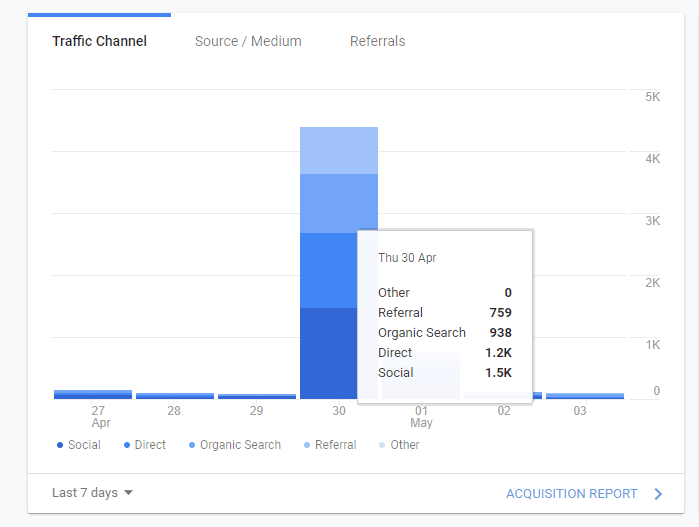Switch to the Referrals tab
This screenshot has height=527, width=699.
[x=377, y=41]
